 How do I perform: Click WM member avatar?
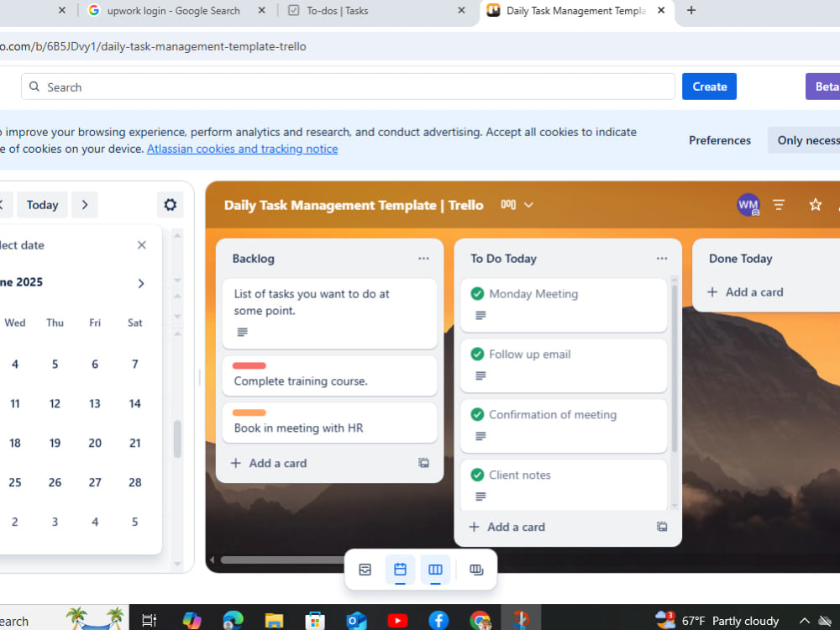[748, 205]
